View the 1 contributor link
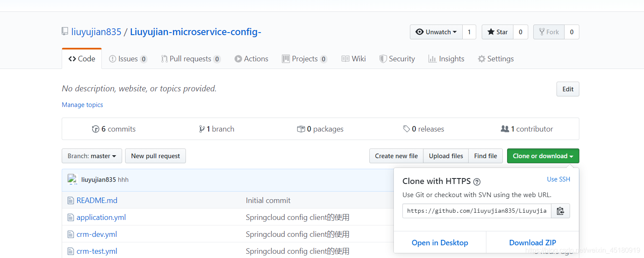This screenshot has width=644, height=258. tap(527, 129)
